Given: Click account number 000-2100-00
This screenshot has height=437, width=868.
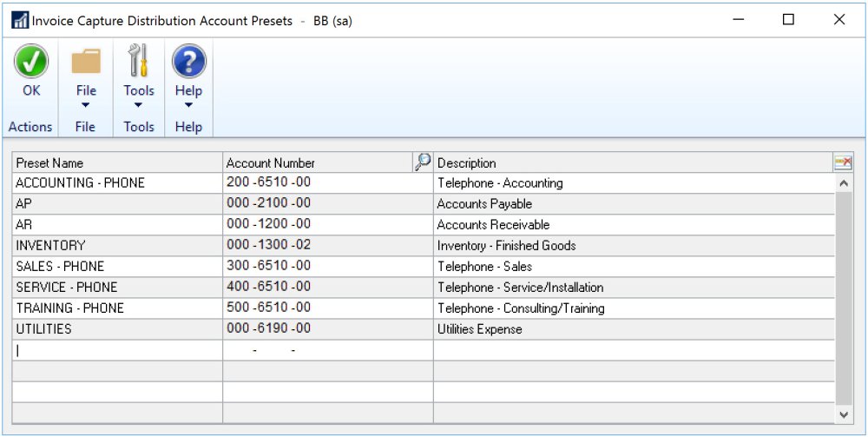Looking at the screenshot, I should pos(268,202).
